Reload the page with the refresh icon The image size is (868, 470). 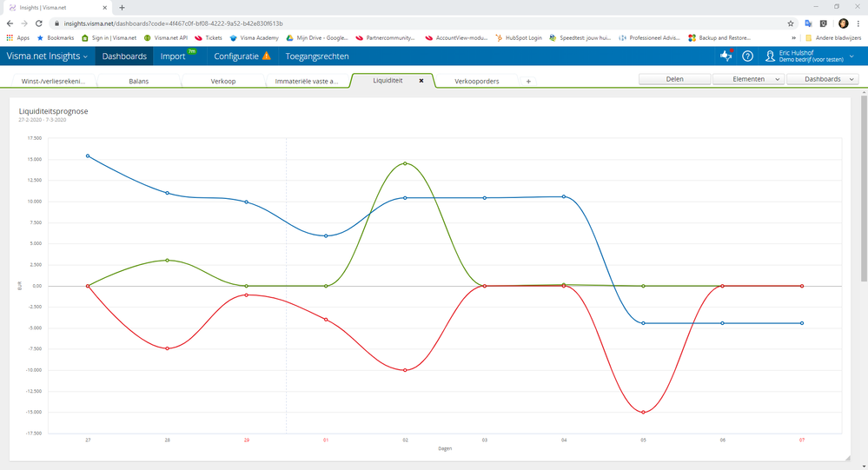click(39, 23)
